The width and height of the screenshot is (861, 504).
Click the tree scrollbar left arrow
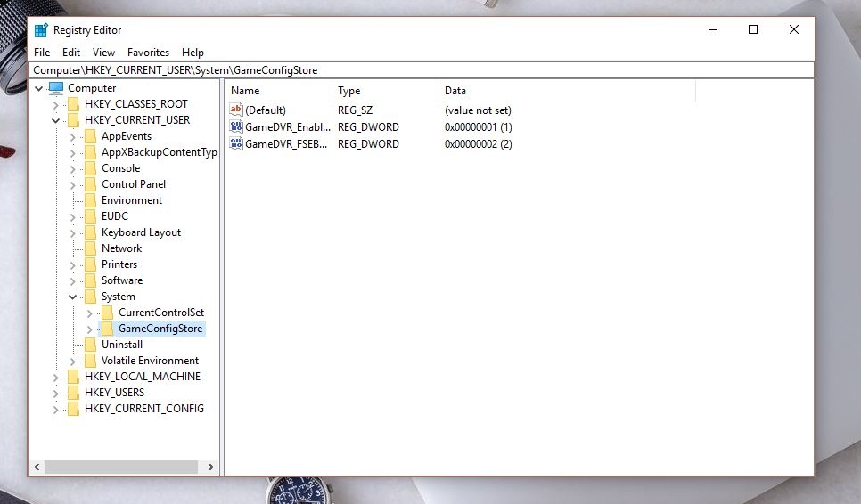coord(37,467)
